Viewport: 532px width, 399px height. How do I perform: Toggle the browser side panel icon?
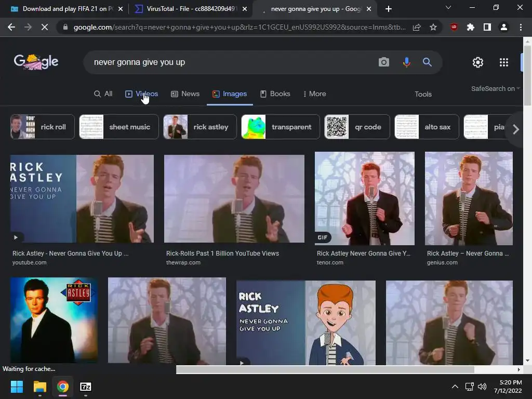point(487,27)
